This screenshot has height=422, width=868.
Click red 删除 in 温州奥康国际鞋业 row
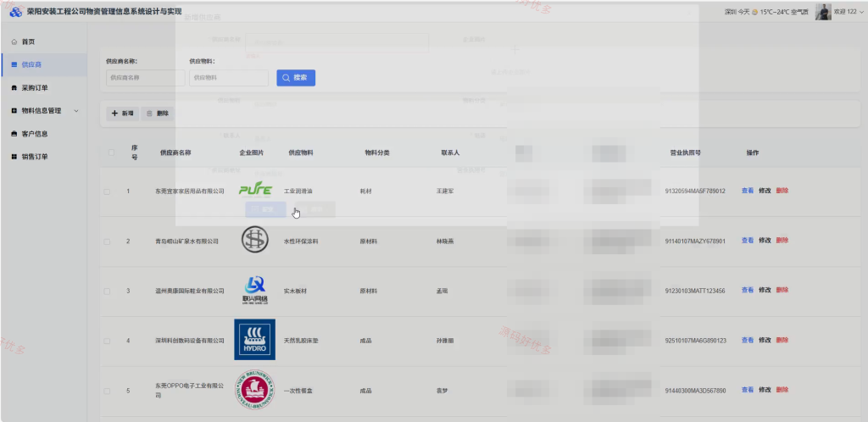click(782, 290)
